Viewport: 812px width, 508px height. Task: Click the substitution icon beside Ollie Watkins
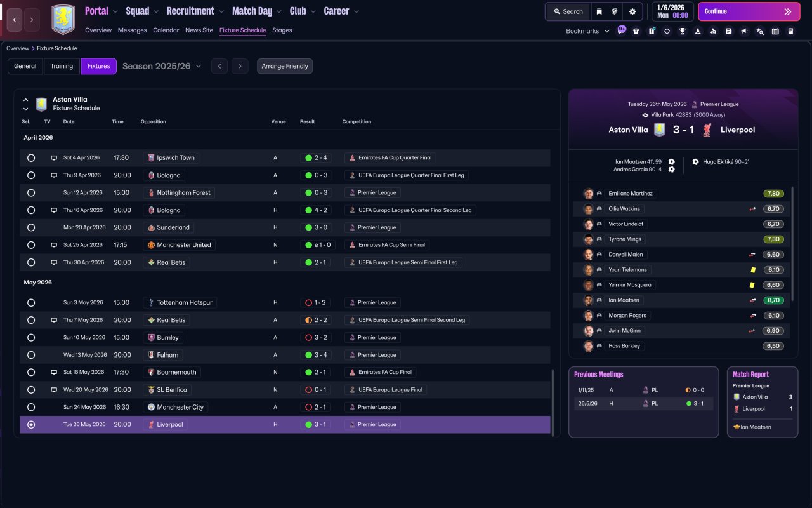752,209
